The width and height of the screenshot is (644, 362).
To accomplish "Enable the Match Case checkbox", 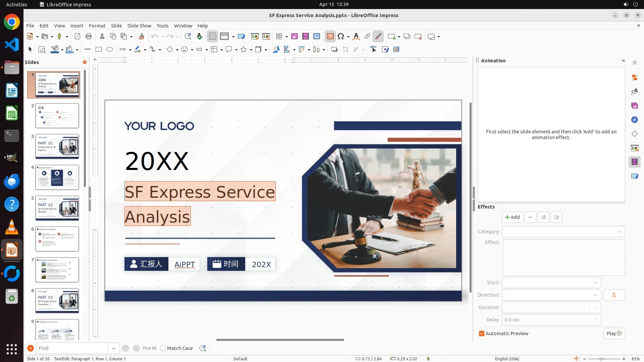I will pos(163,348).
